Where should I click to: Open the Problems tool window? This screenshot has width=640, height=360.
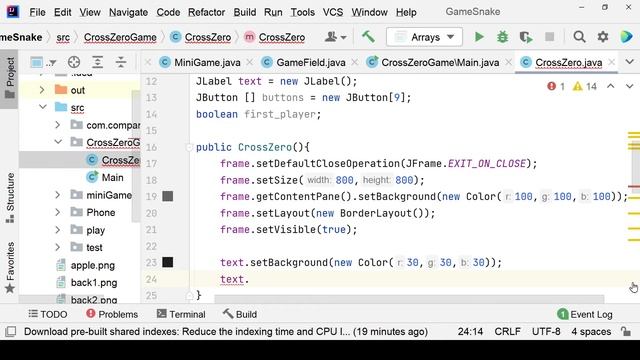click(x=112, y=314)
